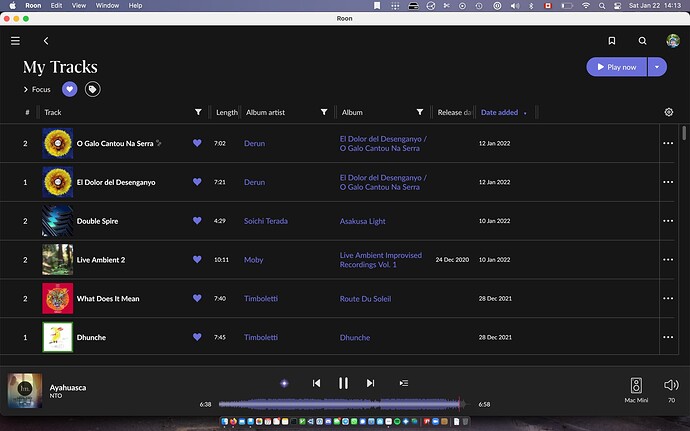Filter by Album funnel icon

pos(420,112)
